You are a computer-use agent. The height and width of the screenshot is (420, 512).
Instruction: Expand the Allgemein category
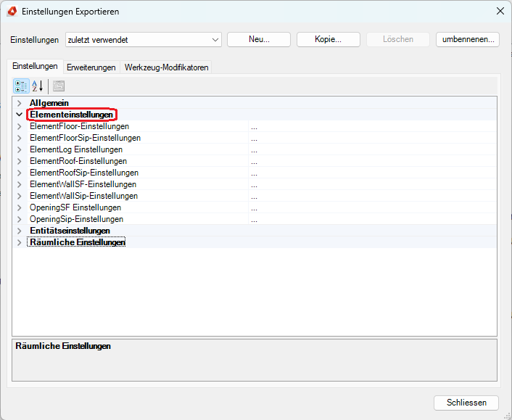20,103
